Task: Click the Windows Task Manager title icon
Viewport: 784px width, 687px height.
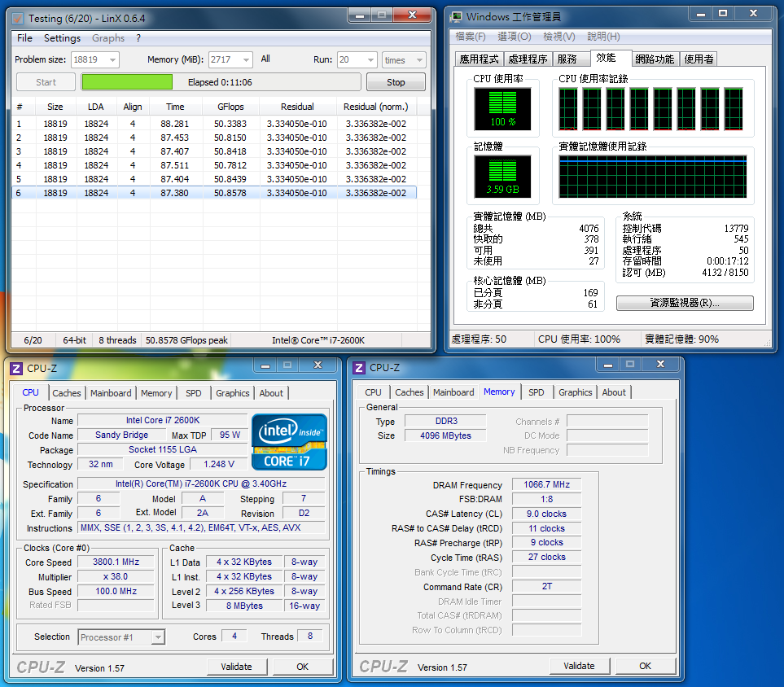Action: 456,17
